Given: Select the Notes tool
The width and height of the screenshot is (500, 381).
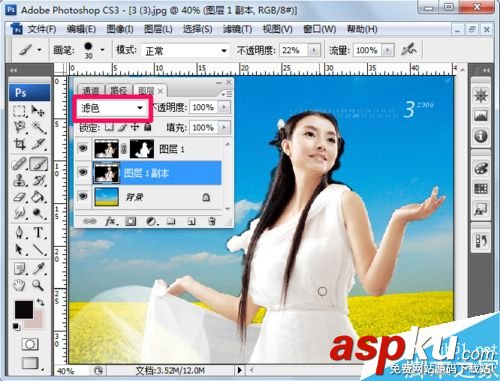Looking at the screenshot, I should coord(20,269).
